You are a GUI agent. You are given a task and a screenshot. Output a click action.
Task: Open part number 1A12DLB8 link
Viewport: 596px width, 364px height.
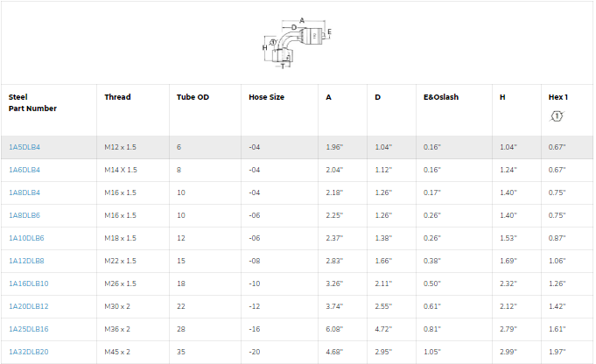tap(26, 261)
